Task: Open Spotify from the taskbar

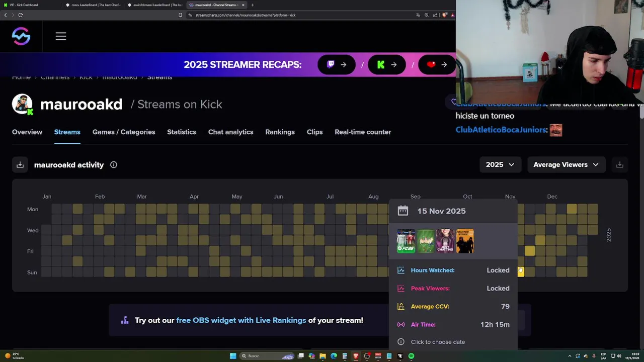Action: click(411, 356)
